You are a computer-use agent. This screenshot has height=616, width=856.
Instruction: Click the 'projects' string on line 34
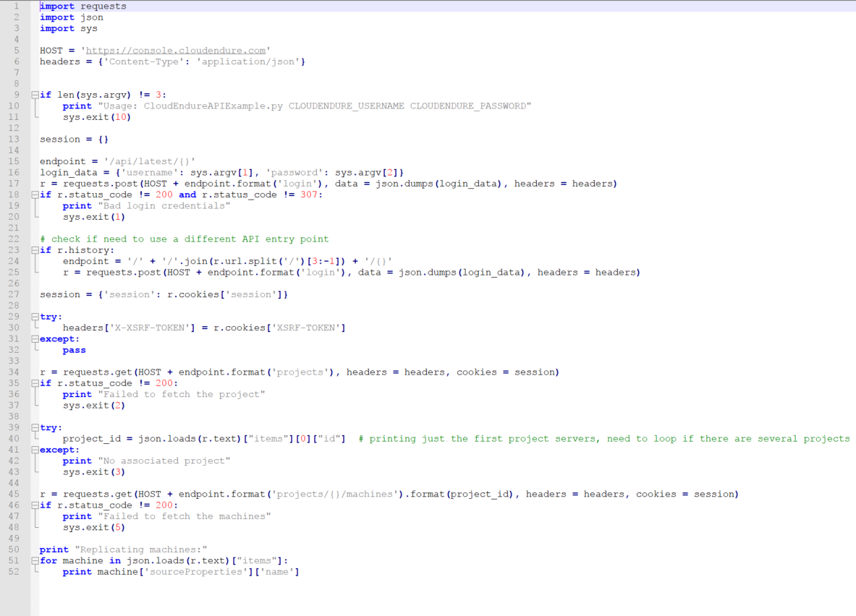tap(300, 372)
